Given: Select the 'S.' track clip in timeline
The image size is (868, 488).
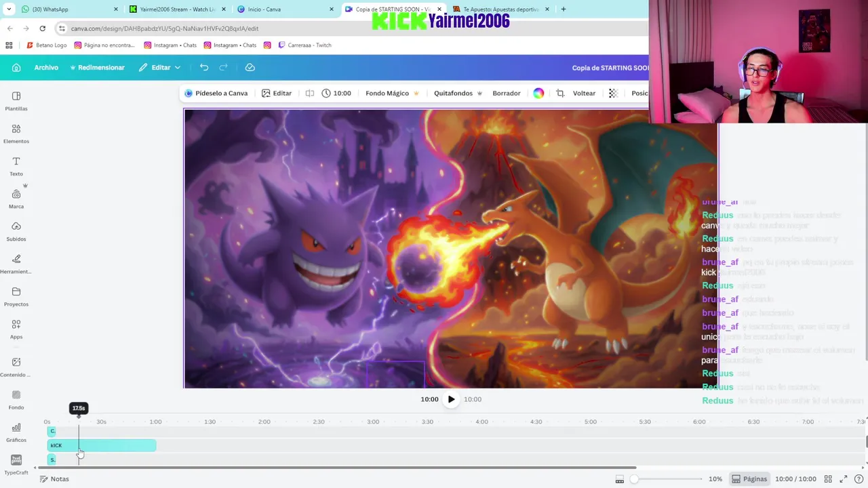Looking at the screenshot, I should coord(52,460).
